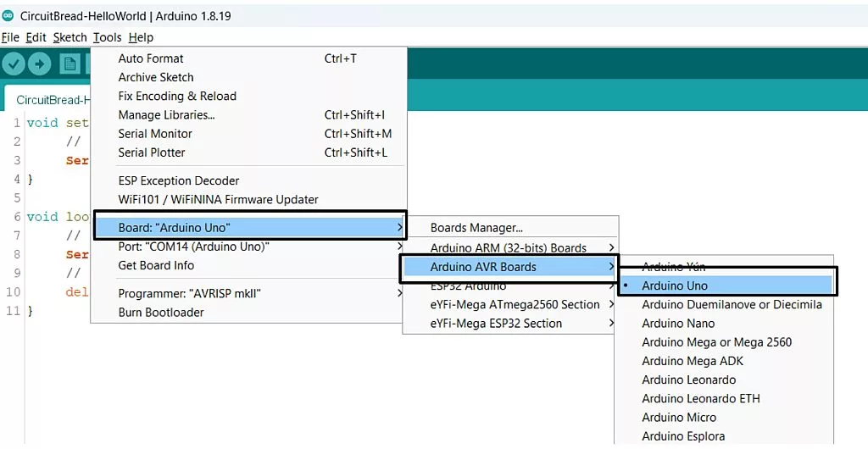Click line number 6 in editor gutter
The width and height of the screenshot is (868, 449).
[x=17, y=217]
